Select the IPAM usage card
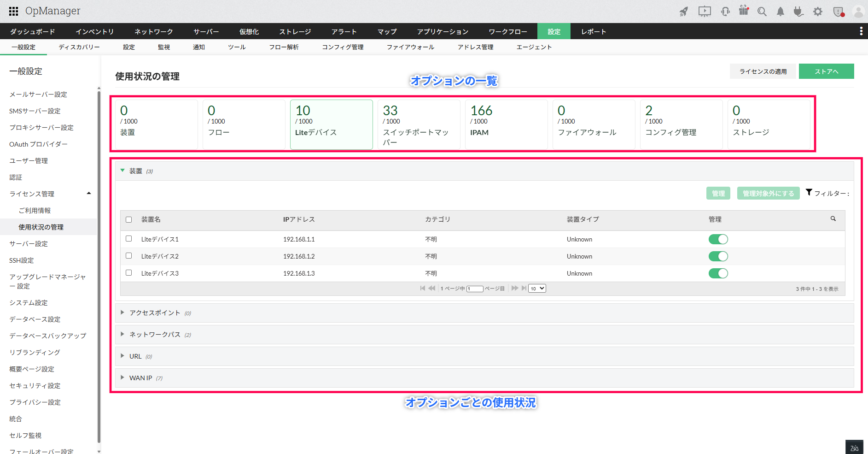868x454 pixels. pyautogui.click(x=506, y=124)
